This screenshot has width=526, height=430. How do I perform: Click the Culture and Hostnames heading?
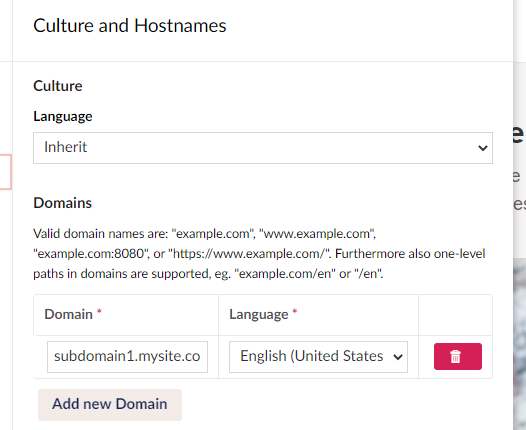pyautogui.click(x=130, y=26)
